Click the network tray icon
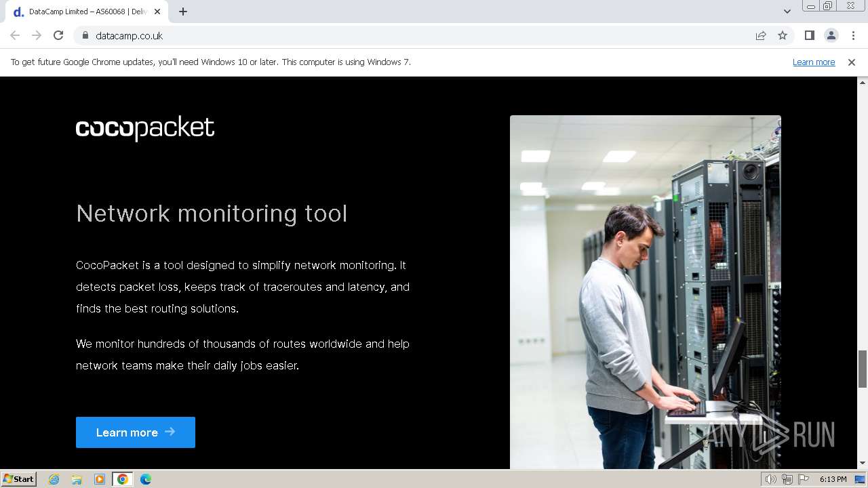 [x=787, y=479]
